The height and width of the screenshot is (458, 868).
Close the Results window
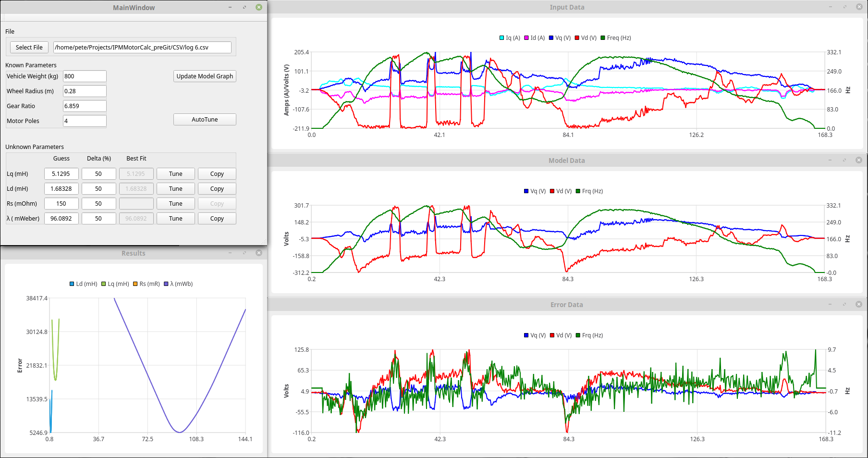point(259,253)
